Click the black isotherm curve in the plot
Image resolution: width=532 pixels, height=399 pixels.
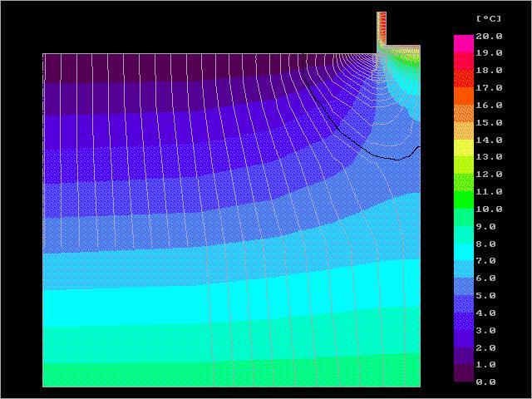tap(339, 129)
